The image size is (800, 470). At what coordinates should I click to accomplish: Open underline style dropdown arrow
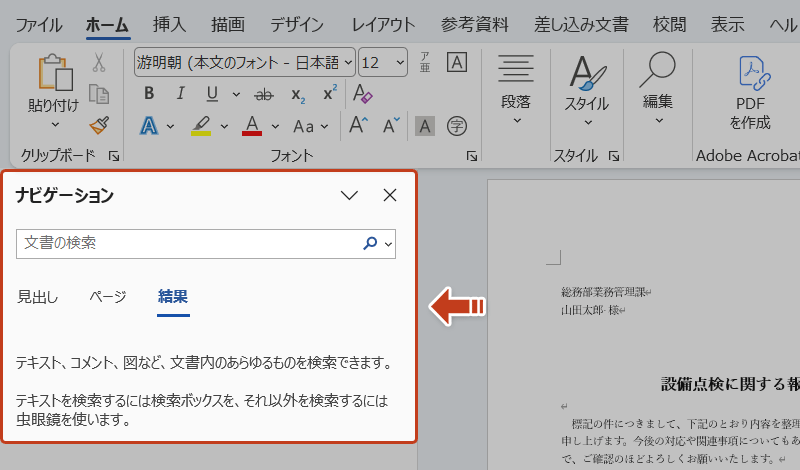click(236, 94)
